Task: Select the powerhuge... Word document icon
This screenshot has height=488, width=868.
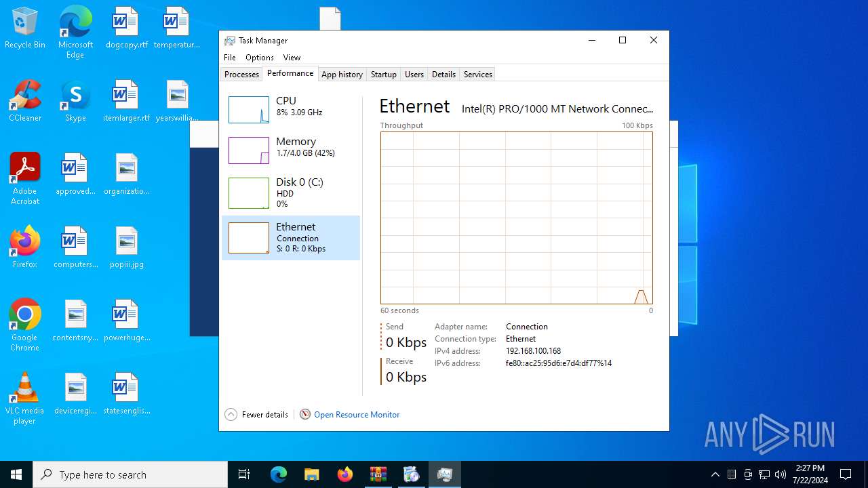Action: pyautogui.click(x=126, y=321)
